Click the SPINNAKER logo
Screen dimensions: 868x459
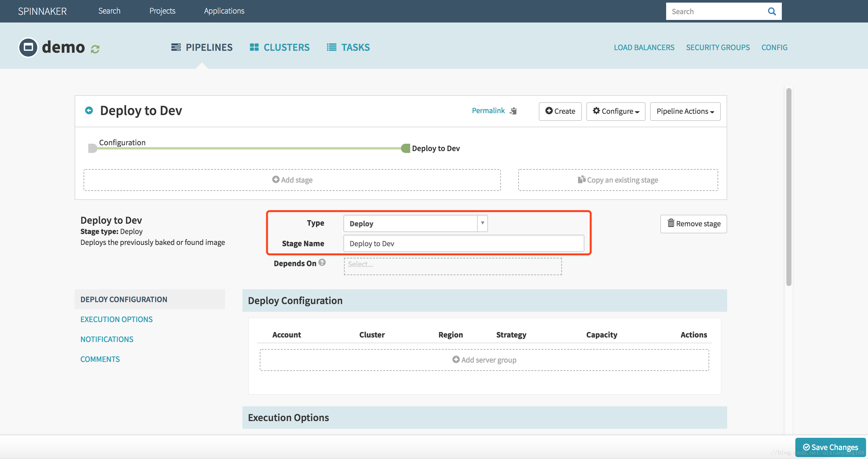tap(42, 11)
